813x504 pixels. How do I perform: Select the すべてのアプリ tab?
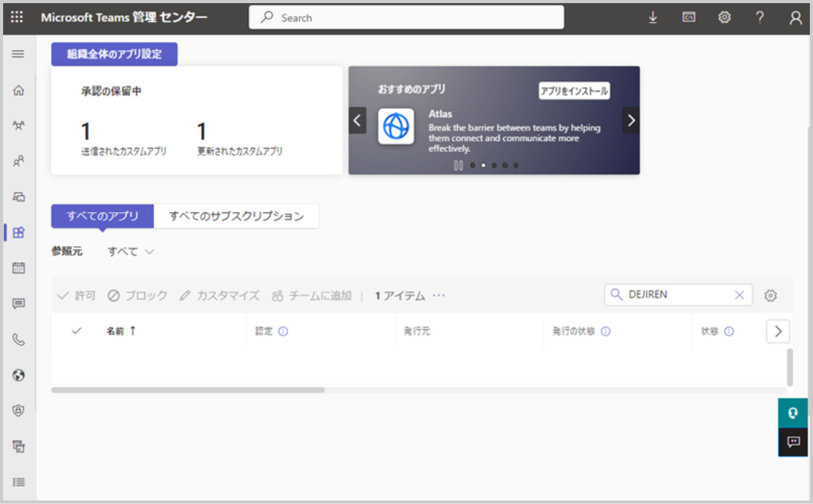103,216
